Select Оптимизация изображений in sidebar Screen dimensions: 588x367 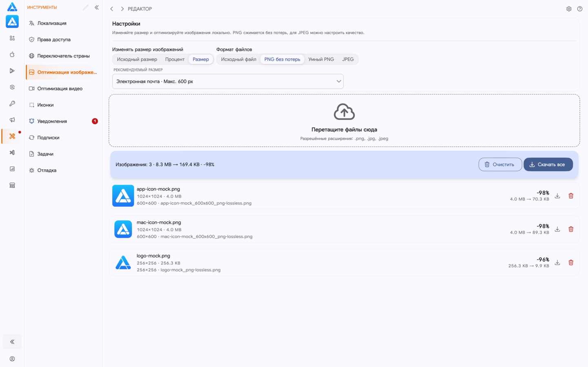tap(63, 72)
